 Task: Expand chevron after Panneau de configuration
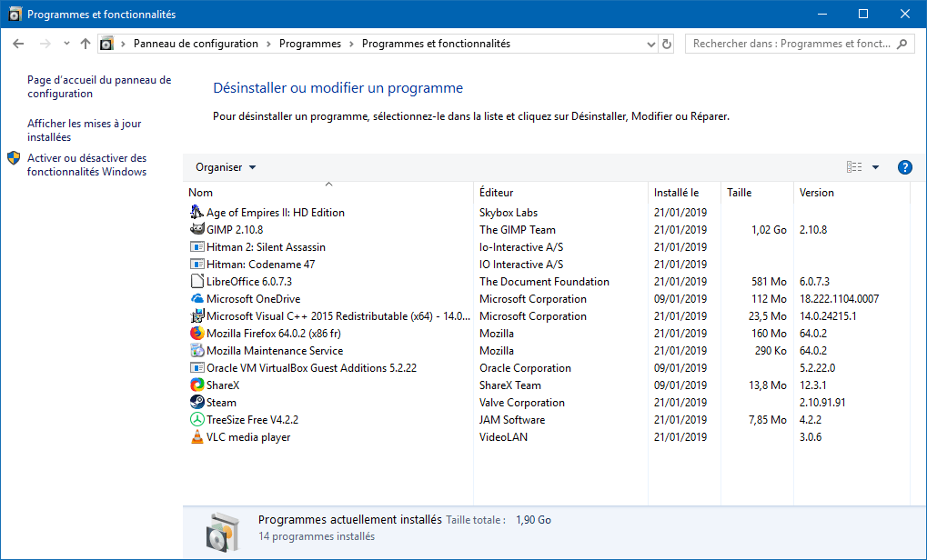click(x=268, y=44)
